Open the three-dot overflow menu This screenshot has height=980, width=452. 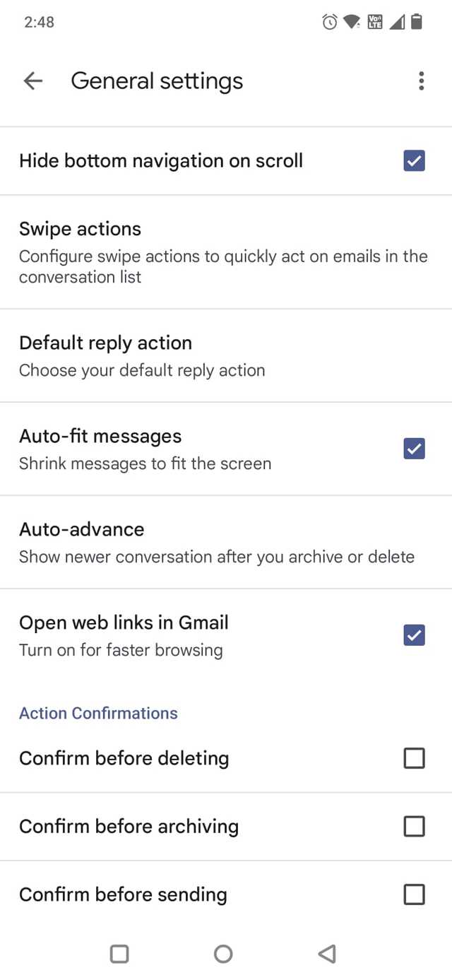(421, 81)
